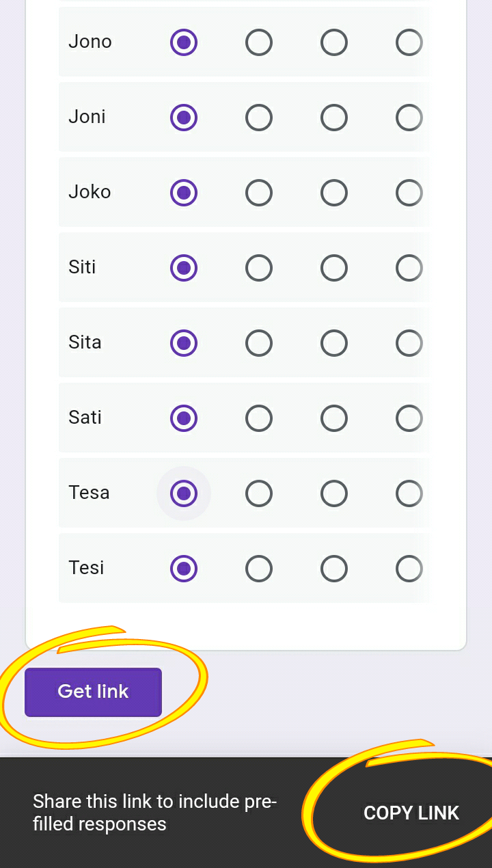
Task: Select third radio option for Joko
Action: [333, 193]
